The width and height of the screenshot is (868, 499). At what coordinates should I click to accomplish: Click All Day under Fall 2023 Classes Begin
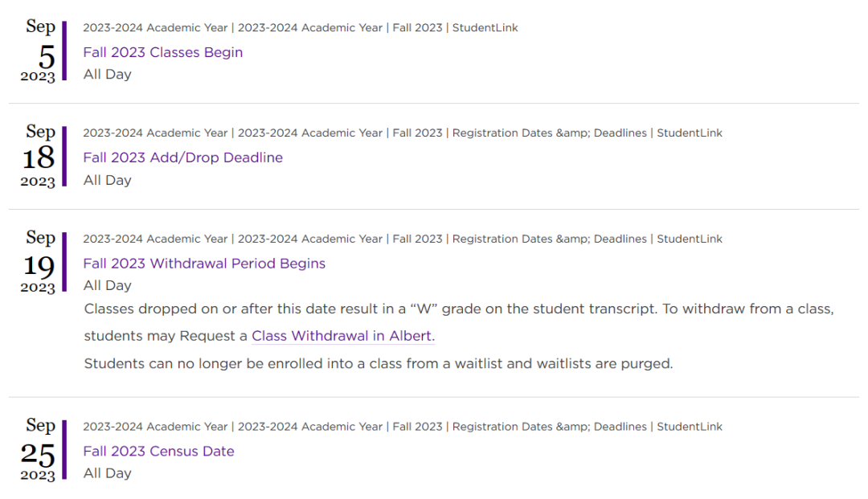(108, 75)
